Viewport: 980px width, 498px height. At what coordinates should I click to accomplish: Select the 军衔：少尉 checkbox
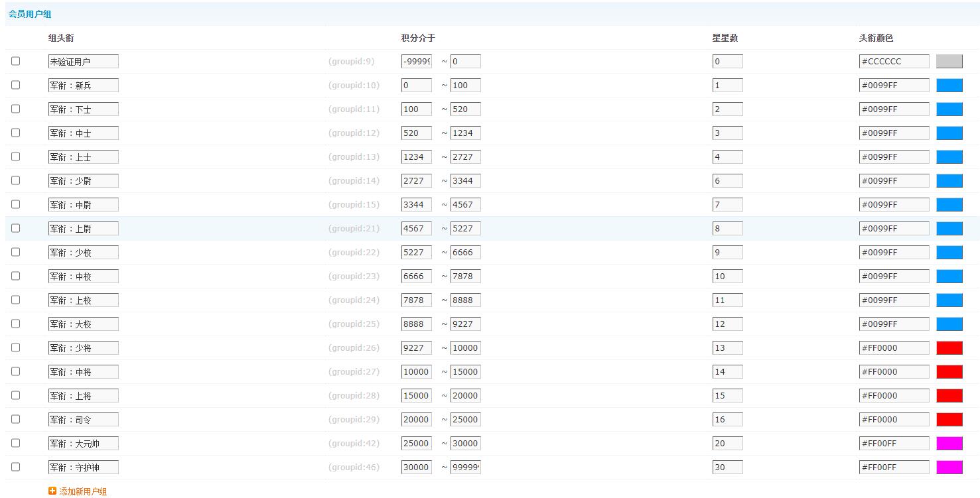[16, 180]
